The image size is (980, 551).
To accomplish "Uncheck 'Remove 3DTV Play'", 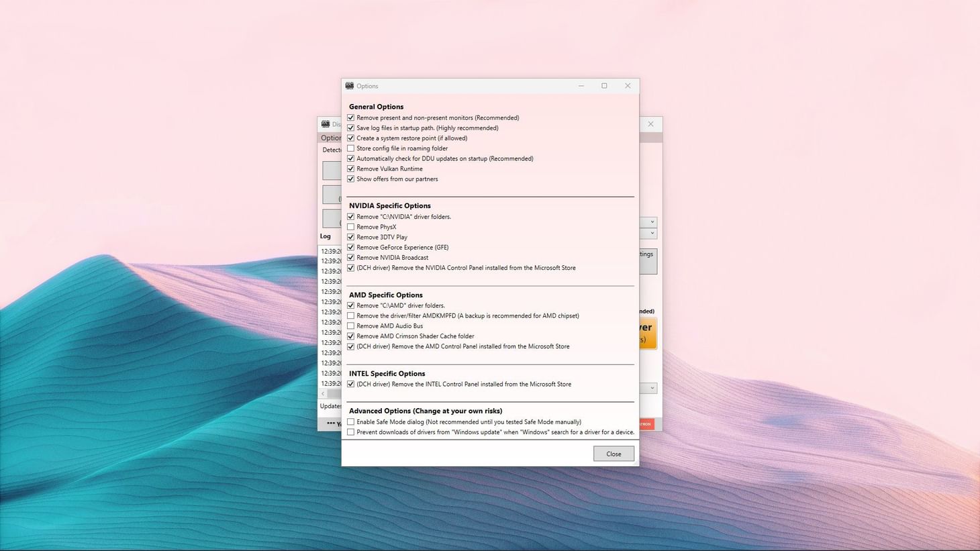I will click(351, 237).
